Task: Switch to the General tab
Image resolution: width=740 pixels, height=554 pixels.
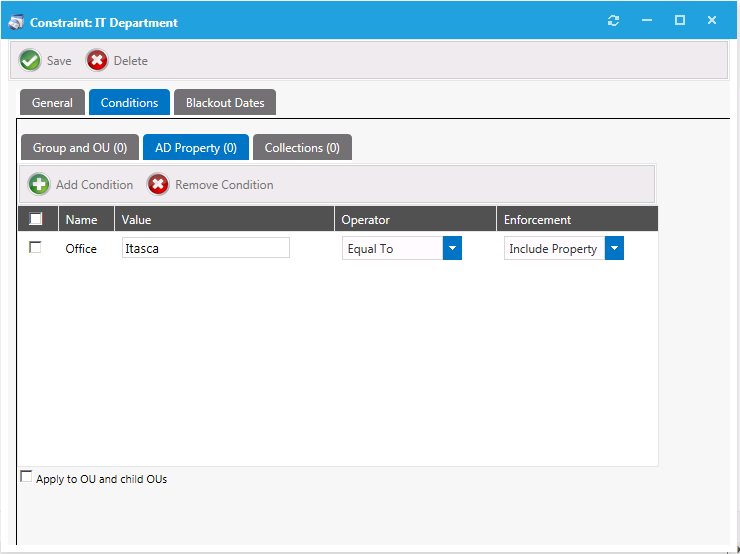Action: coord(52,103)
